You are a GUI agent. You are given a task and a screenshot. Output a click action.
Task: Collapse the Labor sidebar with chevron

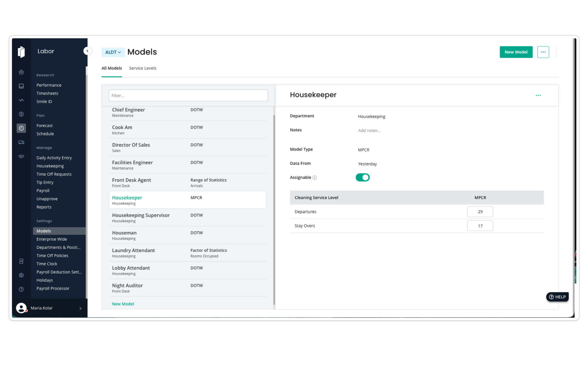tap(87, 51)
